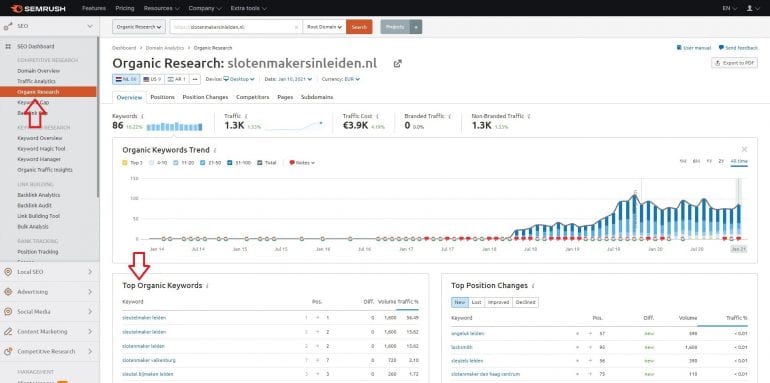Open the Resources top menu
Screen dimensions: 770x383
point(161,8)
